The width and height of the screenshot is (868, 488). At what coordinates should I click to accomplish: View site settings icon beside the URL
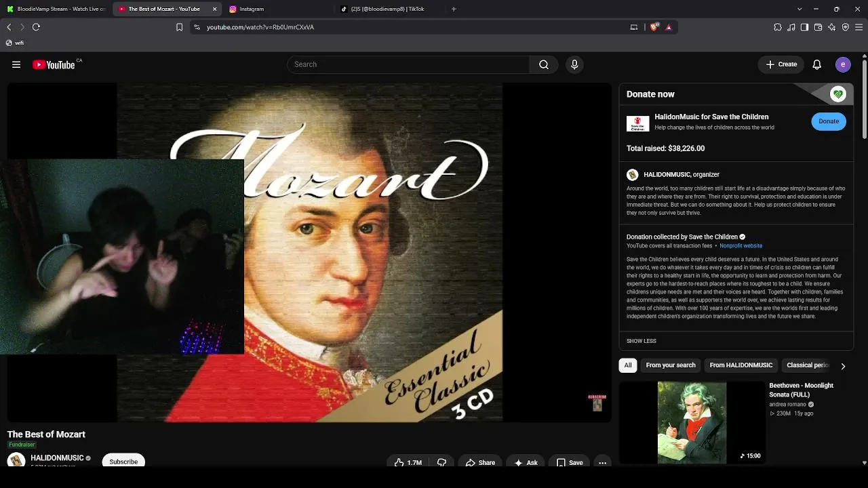click(x=197, y=27)
